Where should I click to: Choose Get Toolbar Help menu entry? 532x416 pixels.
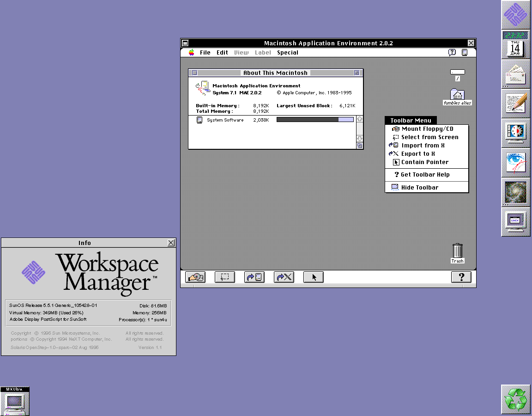click(x=427, y=175)
